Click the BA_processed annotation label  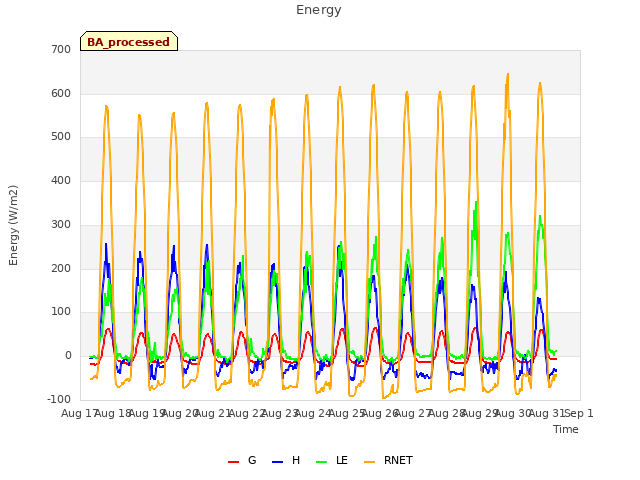coord(129,42)
